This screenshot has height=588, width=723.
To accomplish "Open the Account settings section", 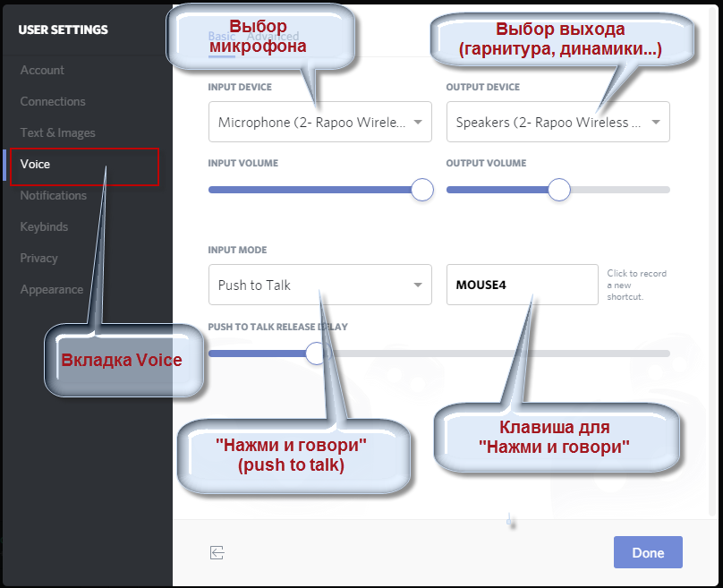I will coord(42,70).
